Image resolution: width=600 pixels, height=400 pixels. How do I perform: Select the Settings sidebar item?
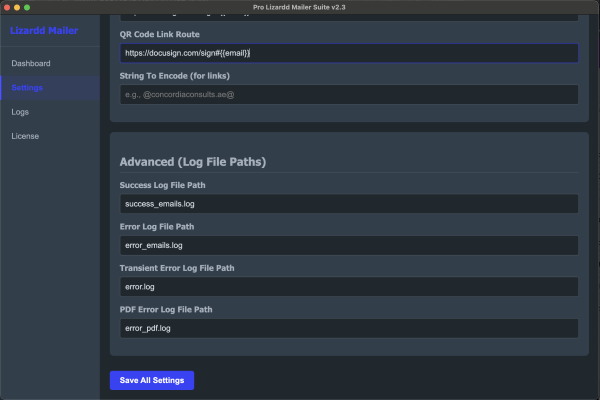(28, 88)
